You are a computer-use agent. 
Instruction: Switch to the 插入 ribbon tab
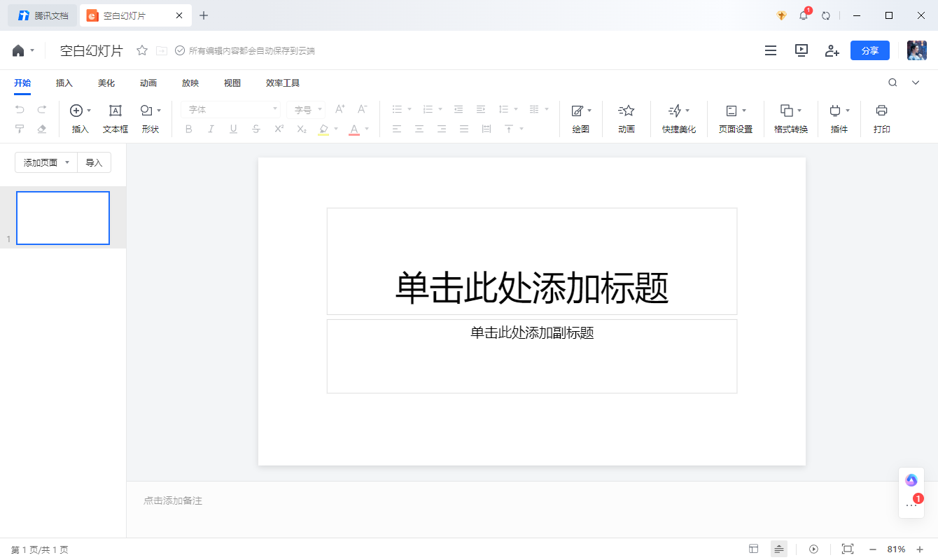(x=64, y=83)
